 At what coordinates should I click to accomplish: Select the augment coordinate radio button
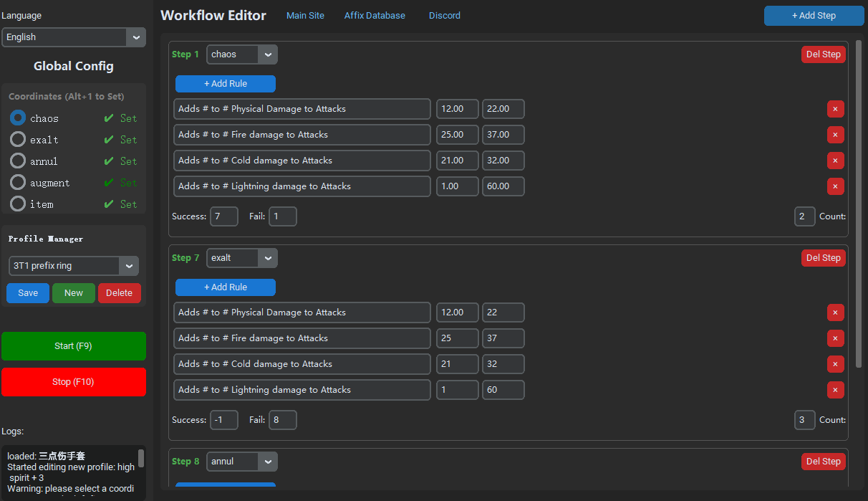(x=18, y=182)
